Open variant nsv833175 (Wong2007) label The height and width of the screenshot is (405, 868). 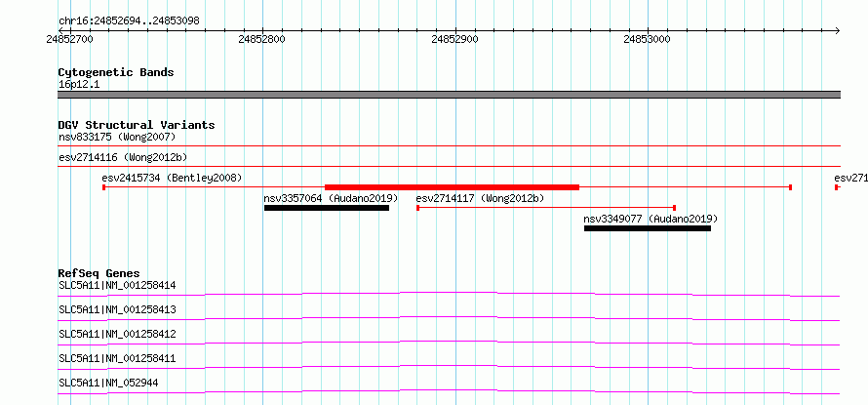click(x=117, y=137)
